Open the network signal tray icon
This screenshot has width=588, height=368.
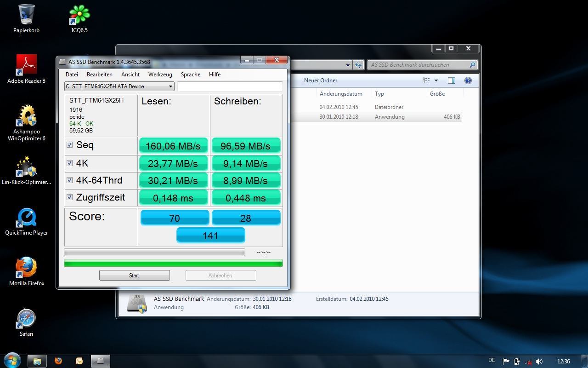coord(528,362)
